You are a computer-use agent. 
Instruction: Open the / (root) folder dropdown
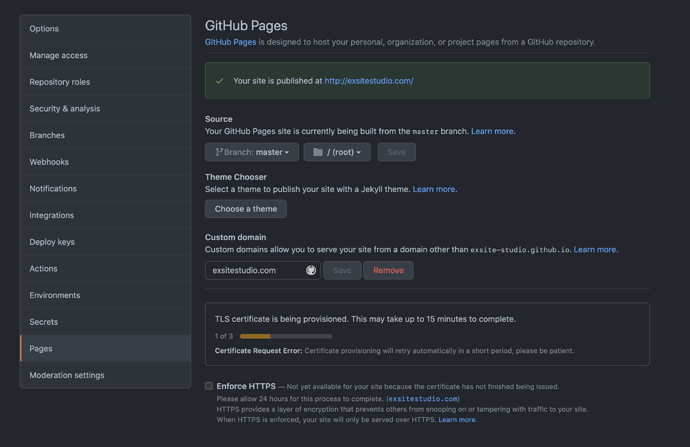coord(337,152)
